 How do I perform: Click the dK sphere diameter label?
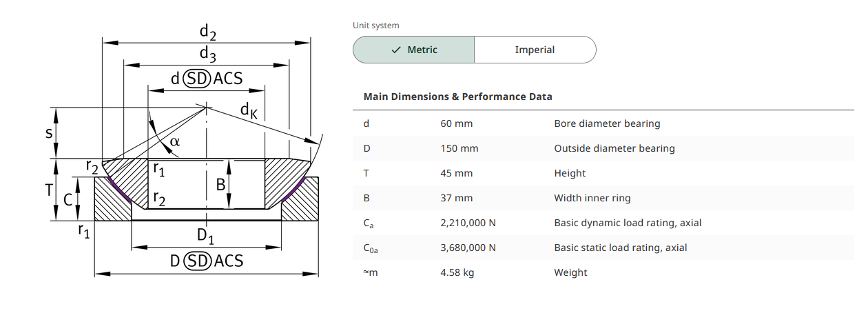[x=249, y=110]
